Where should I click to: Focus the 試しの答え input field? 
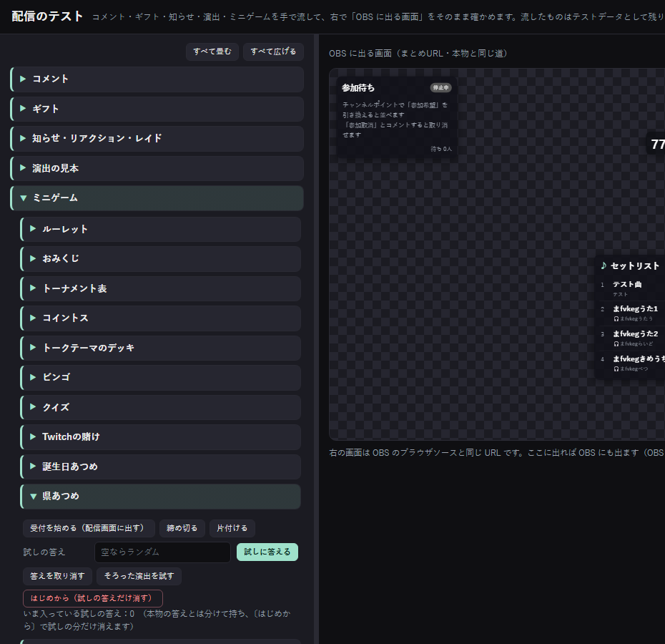[x=162, y=552]
